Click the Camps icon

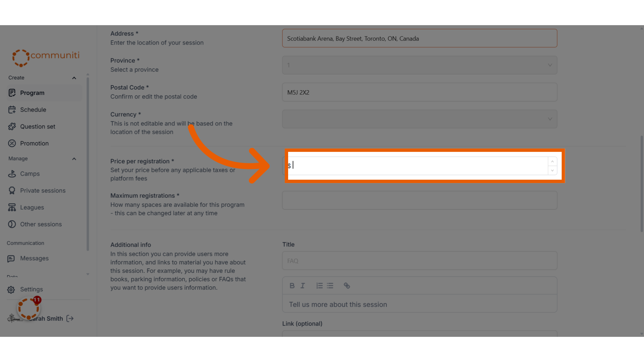[x=12, y=174]
